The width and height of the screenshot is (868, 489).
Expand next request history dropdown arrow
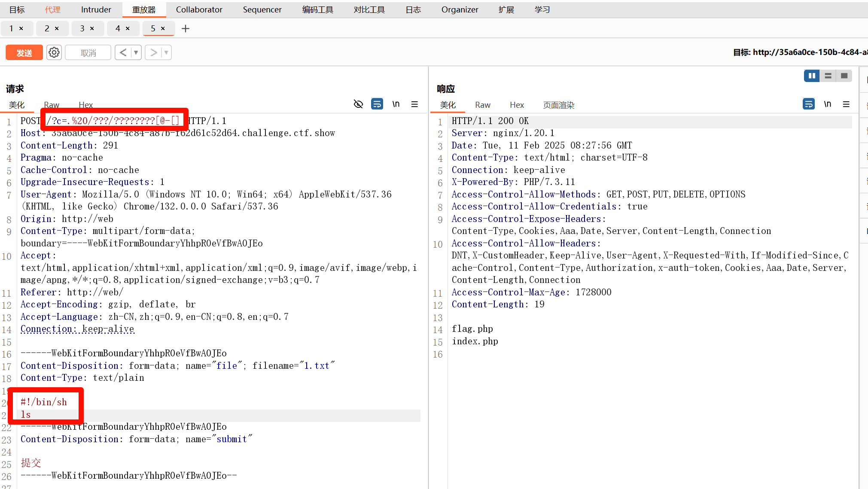(166, 52)
